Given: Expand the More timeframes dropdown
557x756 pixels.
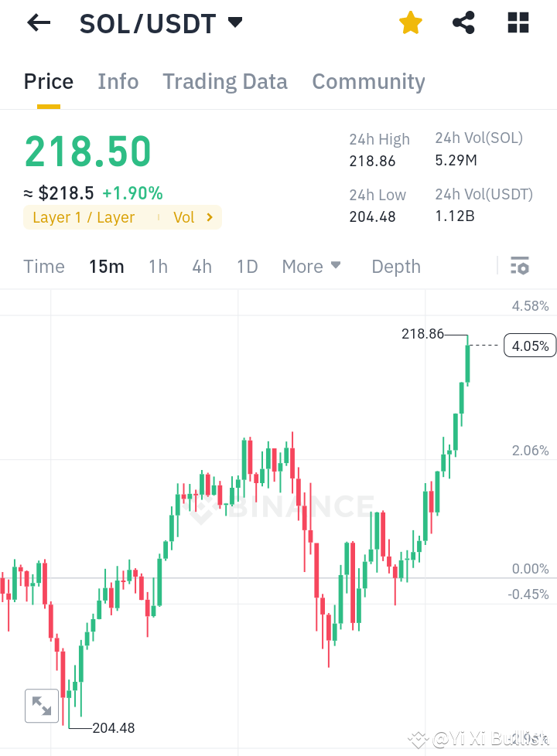Looking at the screenshot, I should [x=312, y=266].
